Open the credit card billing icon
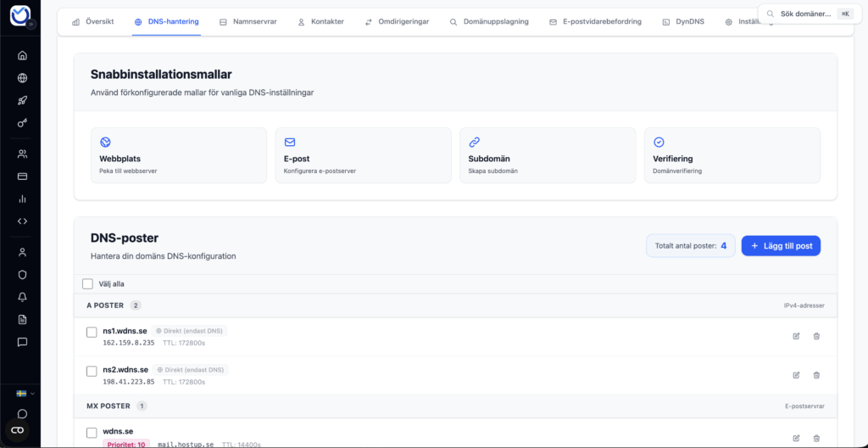868x448 pixels. coord(22,176)
